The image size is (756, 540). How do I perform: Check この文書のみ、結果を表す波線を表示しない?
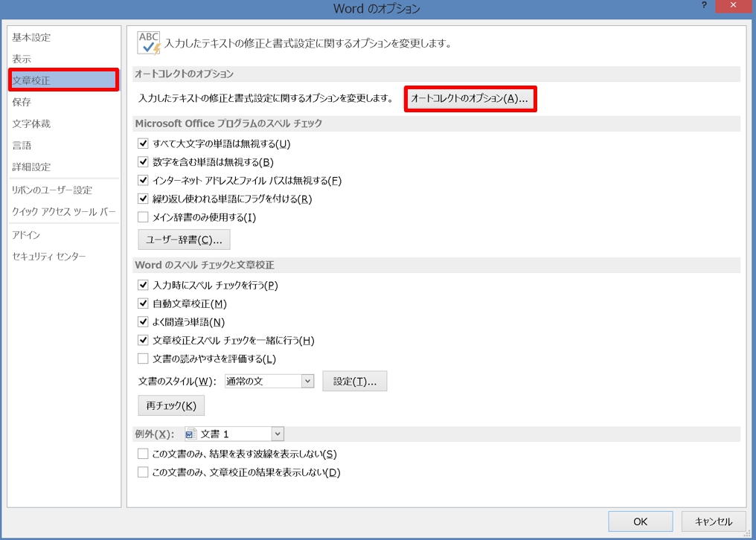click(143, 454)
